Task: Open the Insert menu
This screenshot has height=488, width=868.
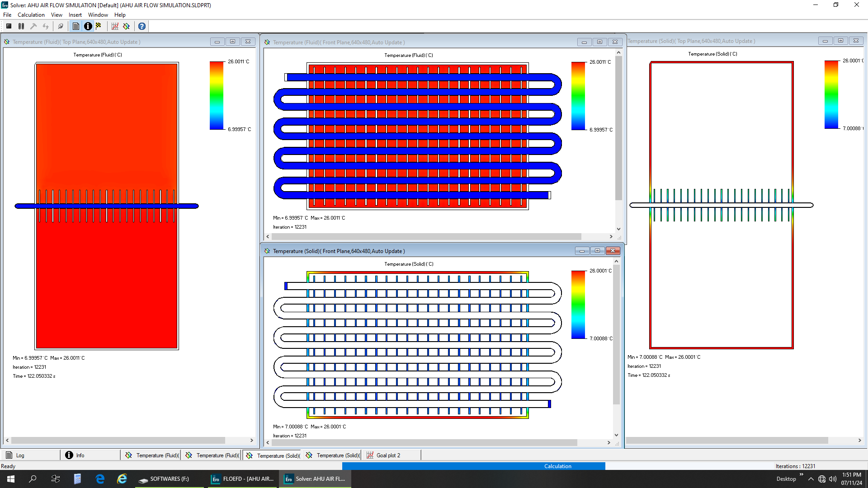Action: coord(75,15)
